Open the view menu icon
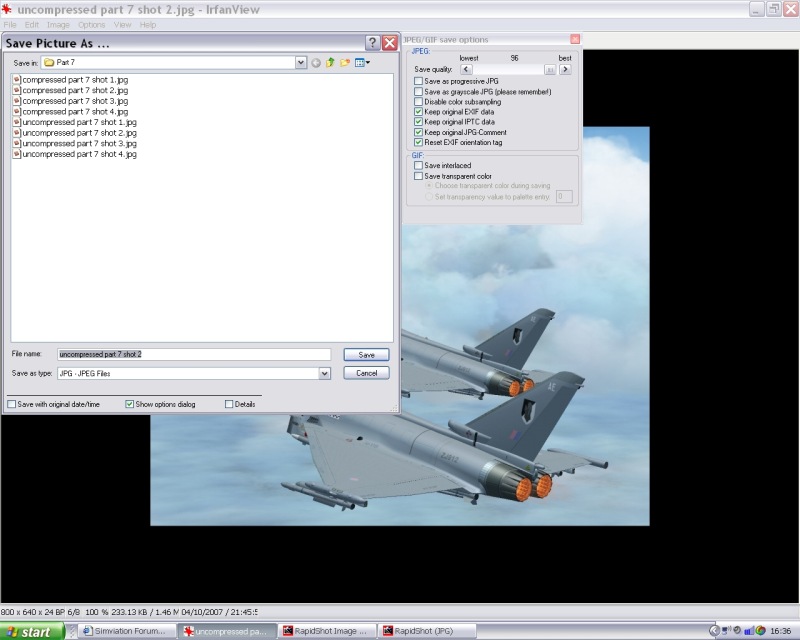The width and height of the screenshot is (800, 640). pos(362,63)
